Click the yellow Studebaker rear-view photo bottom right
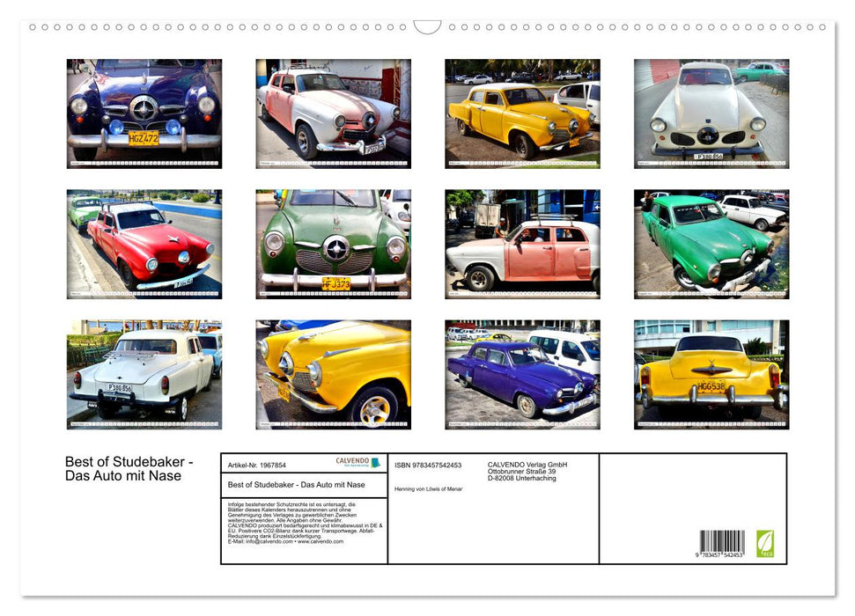Viewport: 855px width, 616px height. pyautogui.click(x=713, y=376)
